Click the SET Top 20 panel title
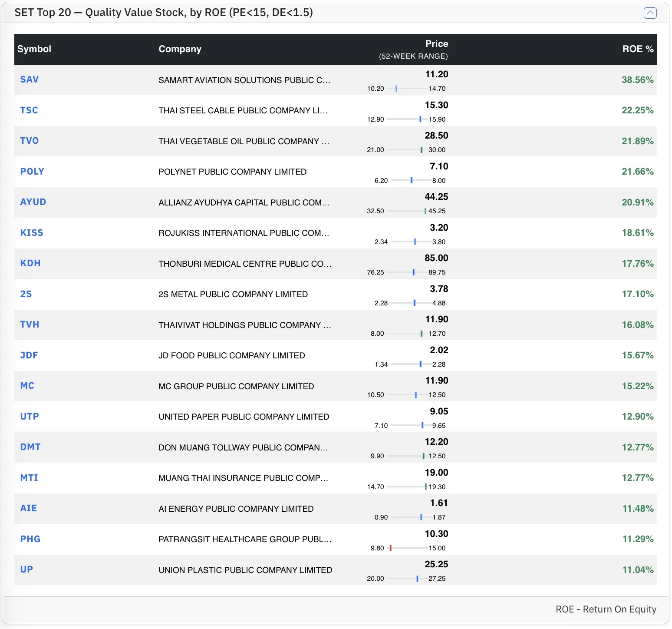 [x=164, y=13]
